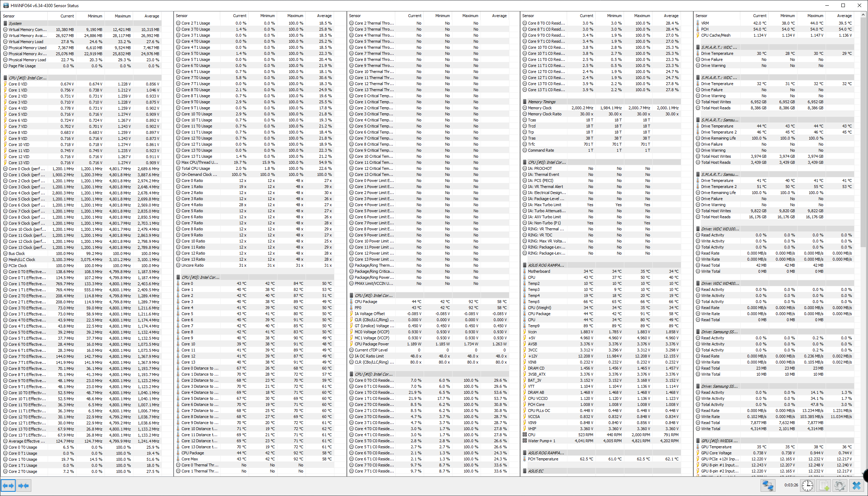Click the elapsed time 0:03:26 display
The image size is (868, 496).
[791, 485]
